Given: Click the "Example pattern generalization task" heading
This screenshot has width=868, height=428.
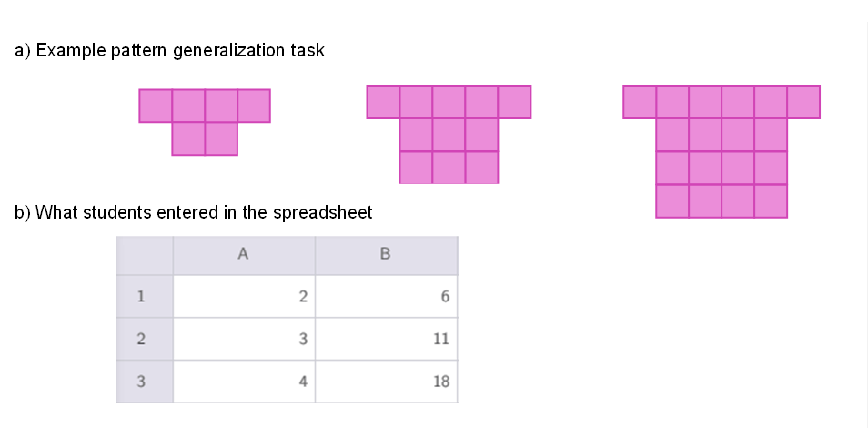Looking at the screenshot, I should 170,51.
